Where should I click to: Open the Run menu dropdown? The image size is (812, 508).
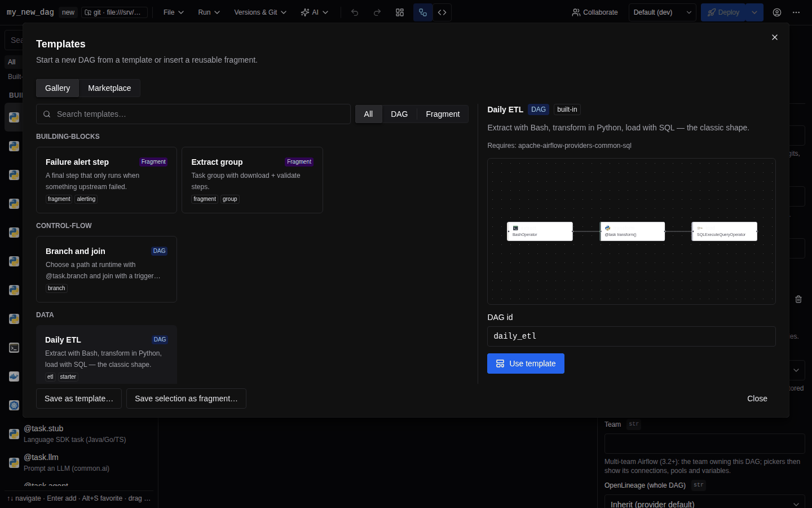[209, 12]
